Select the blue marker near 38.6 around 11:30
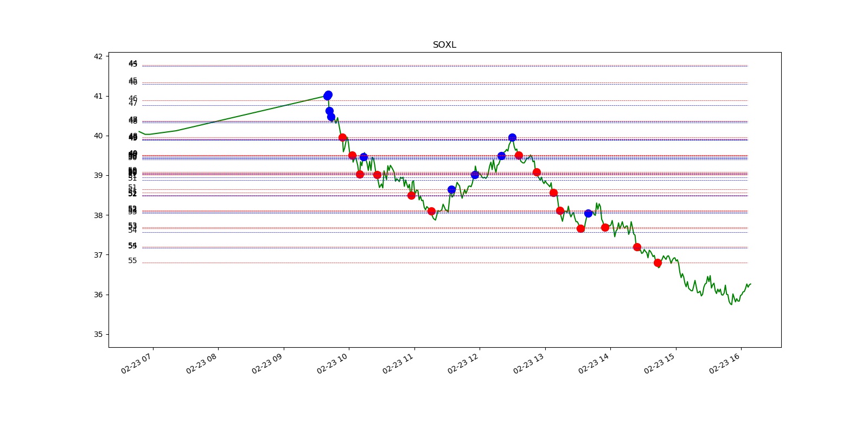Screen dimensions: 868x434 click(451, 189)
